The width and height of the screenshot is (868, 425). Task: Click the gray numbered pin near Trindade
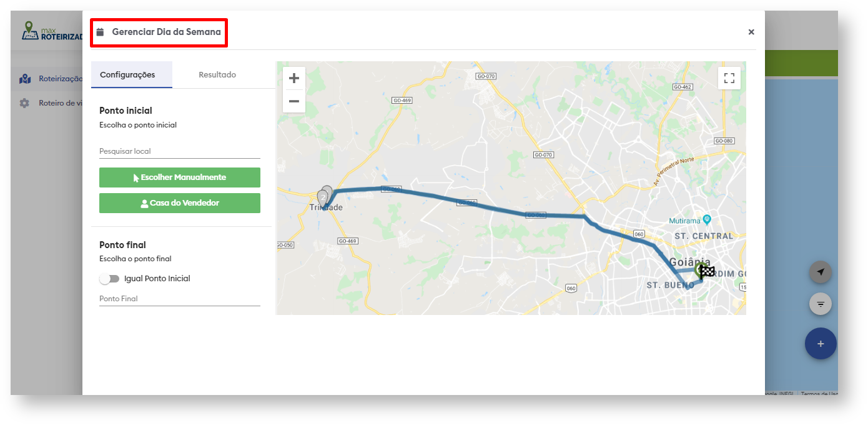(x=323, y=197)
